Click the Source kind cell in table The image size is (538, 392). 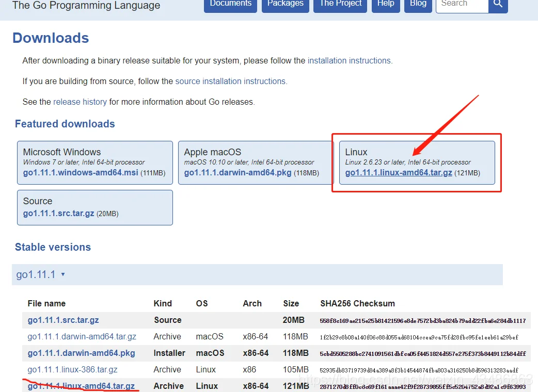point(168,320)
